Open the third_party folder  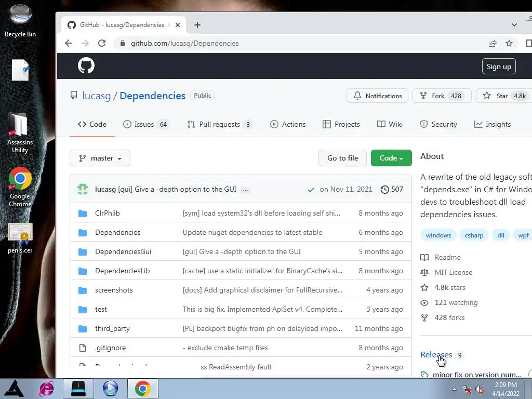(x=112, y=328)
